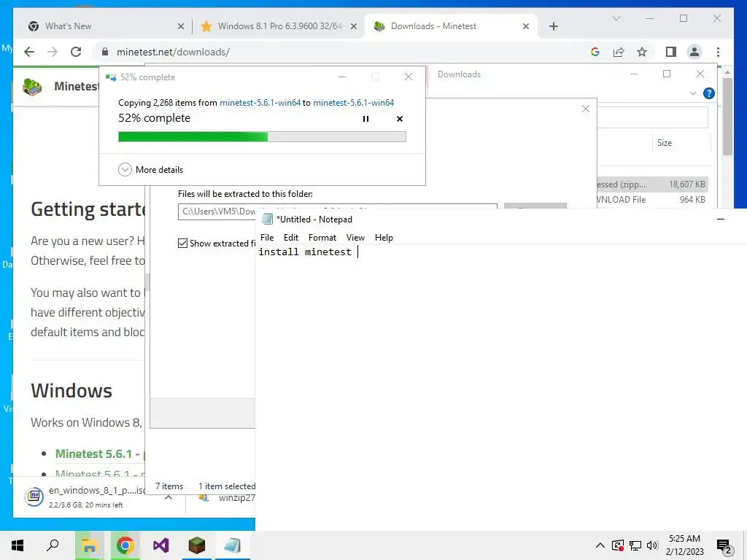Select the Downloads - Minetest tab
Screen dimensions: 747x560
coord(451,26)
